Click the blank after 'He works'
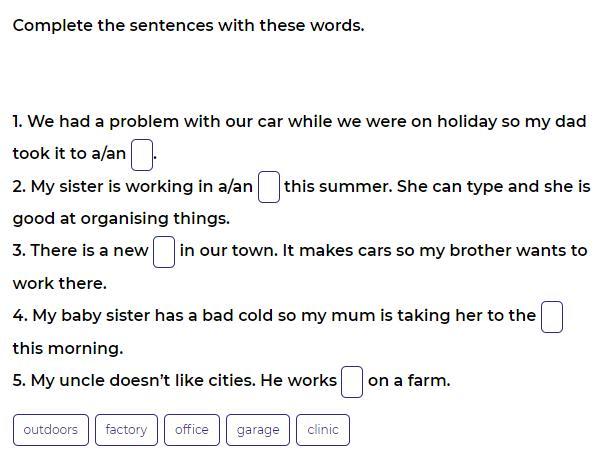601x452 pixels. [352, 382]
